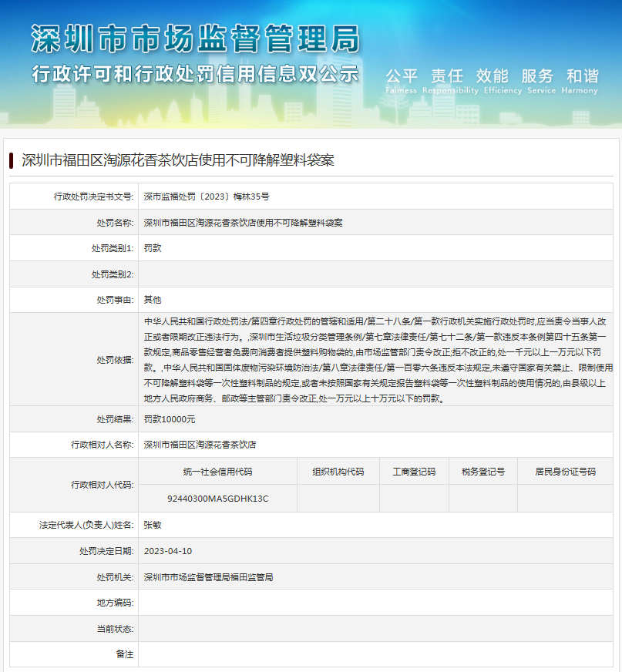Click the 处罚决定日期 label
The image size is (622, 672).
coord(106,551)
